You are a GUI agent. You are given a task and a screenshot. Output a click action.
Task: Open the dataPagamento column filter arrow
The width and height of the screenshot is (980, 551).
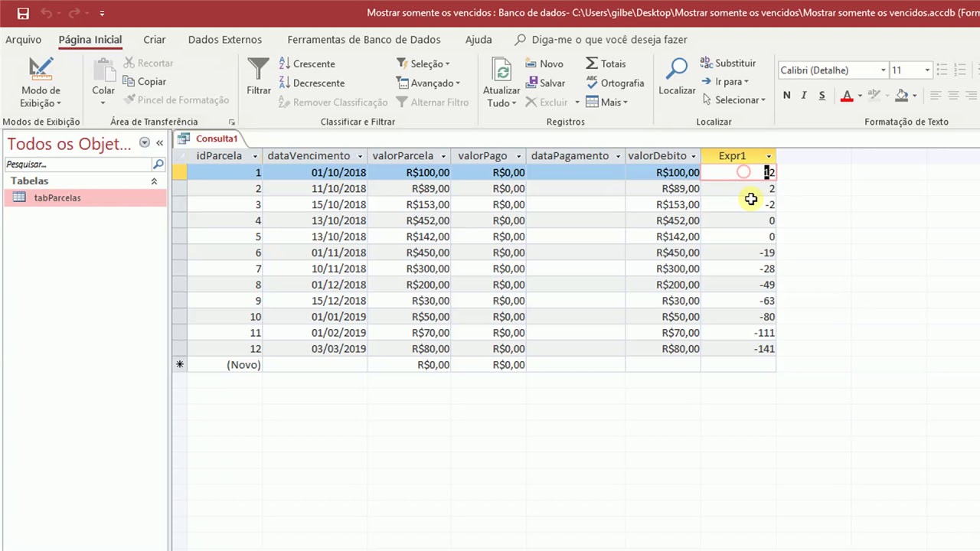(618, 156)
